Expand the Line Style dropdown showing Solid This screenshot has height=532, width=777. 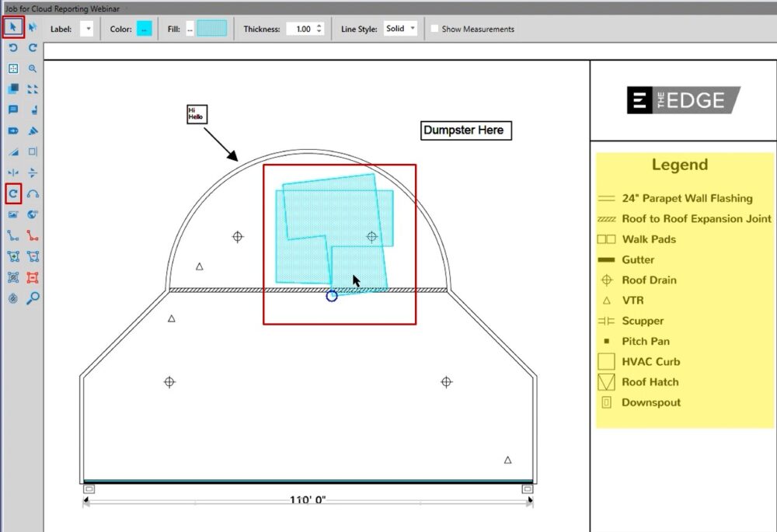pos(401,29)
